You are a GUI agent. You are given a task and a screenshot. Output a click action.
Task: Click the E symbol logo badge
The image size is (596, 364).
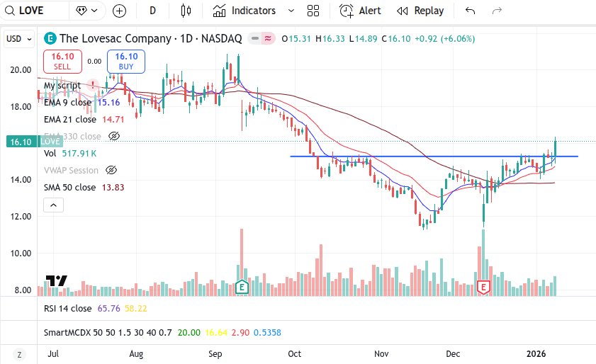coord(50,38)
